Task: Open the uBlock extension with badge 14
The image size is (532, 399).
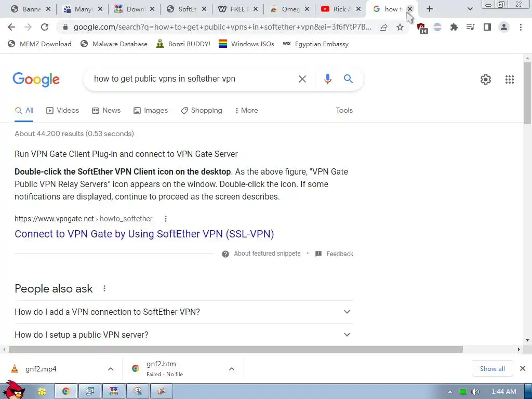Action: point(422,28)
